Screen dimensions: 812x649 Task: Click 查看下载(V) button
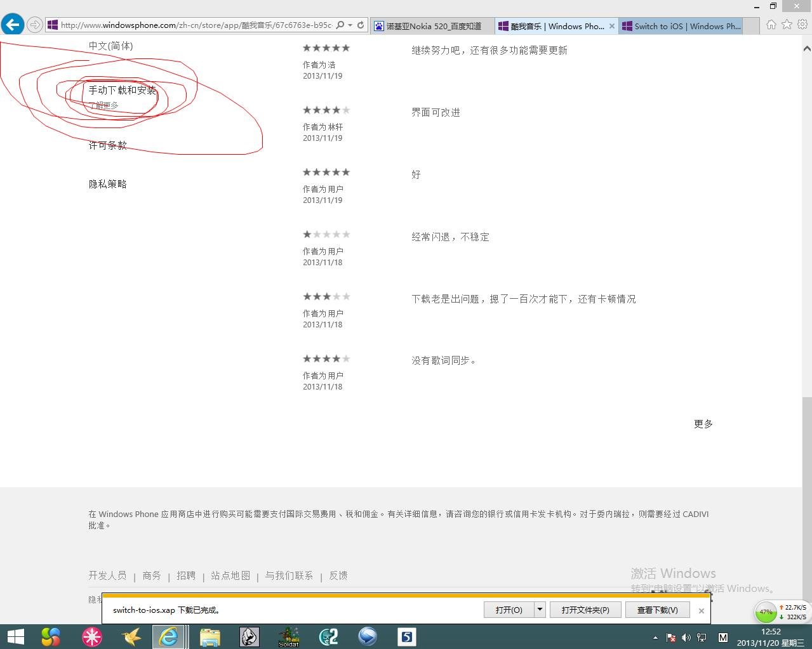[658, 610]
